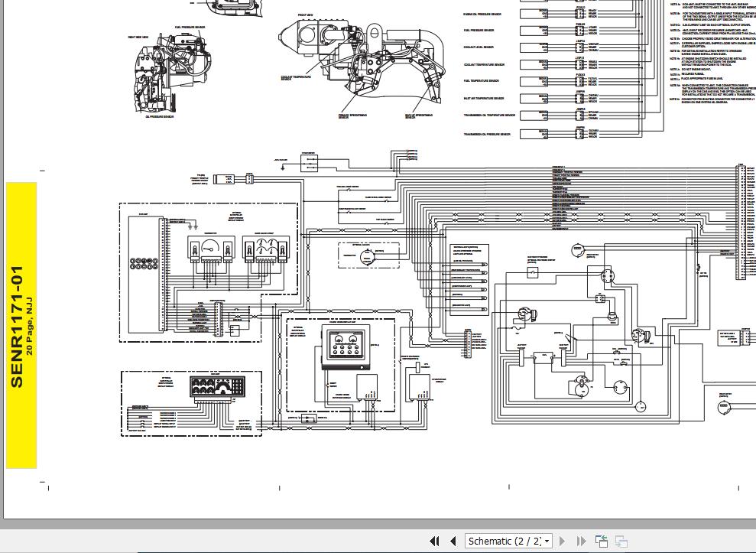Jump to the first schematic page
This screenshot has width=756, height=553.
coord(433,541)
